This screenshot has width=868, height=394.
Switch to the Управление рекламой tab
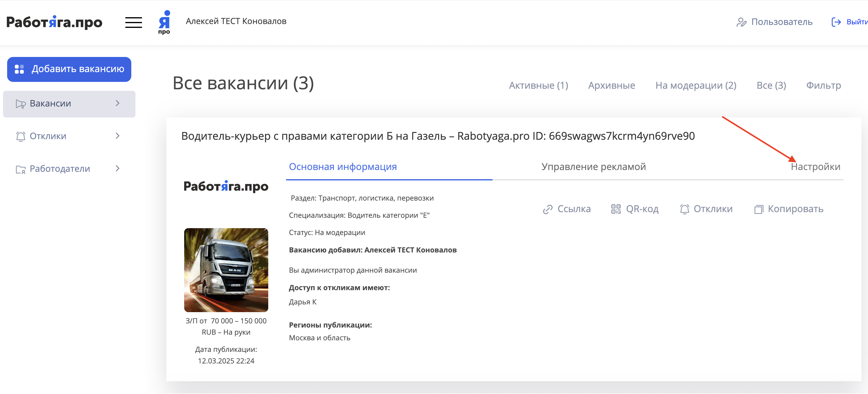[x=594, y=166]
